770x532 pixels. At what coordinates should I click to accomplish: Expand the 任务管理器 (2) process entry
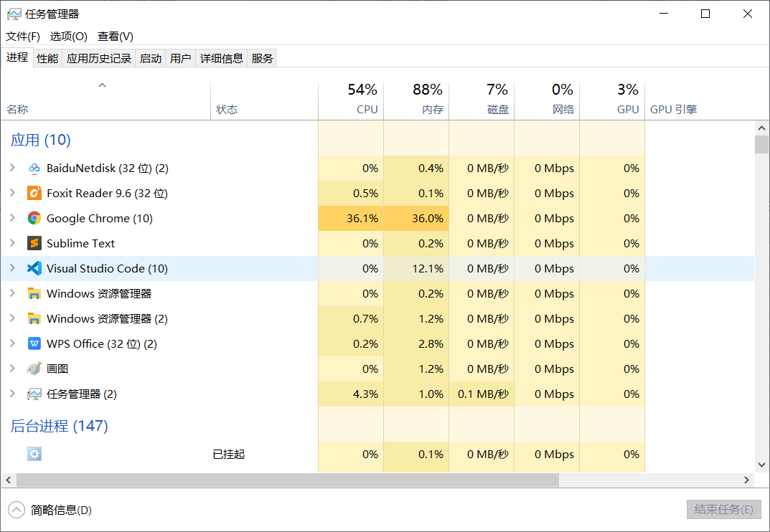coord(12,393)
